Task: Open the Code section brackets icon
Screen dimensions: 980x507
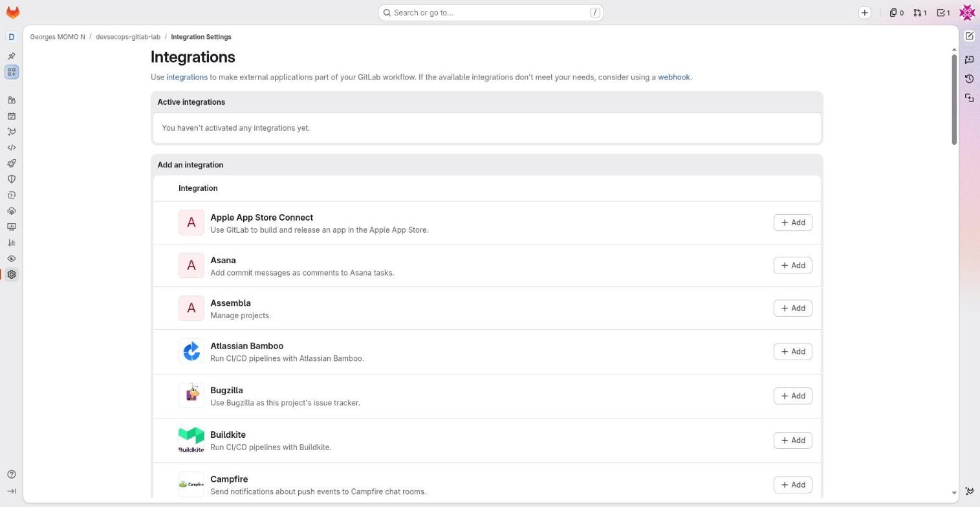Action: pyautogui.click(x=11, y=147)
